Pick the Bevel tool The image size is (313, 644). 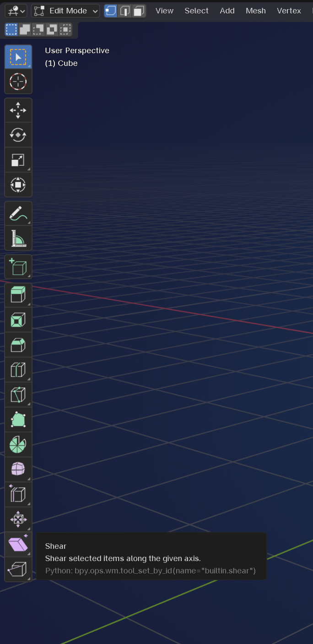[18, 344]
